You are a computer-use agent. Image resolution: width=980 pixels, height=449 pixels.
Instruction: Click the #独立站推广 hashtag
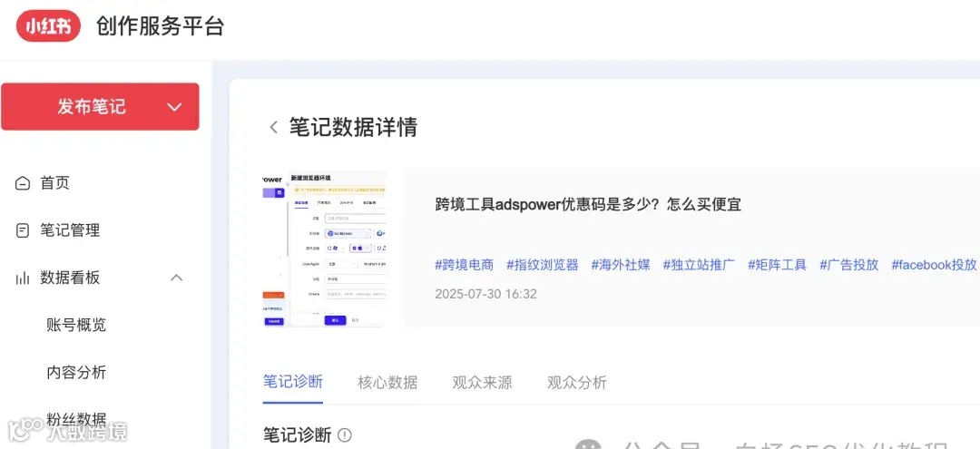pyautogui.click(x=700, y=265)
